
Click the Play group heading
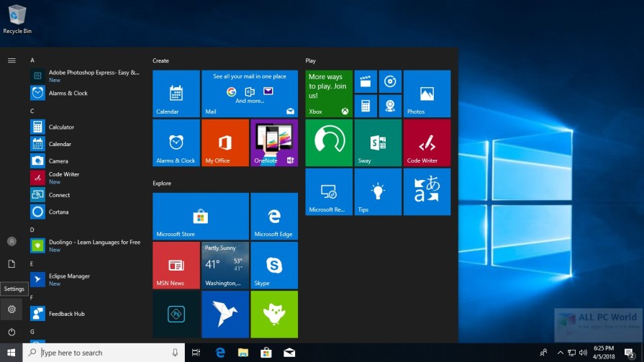311,60
